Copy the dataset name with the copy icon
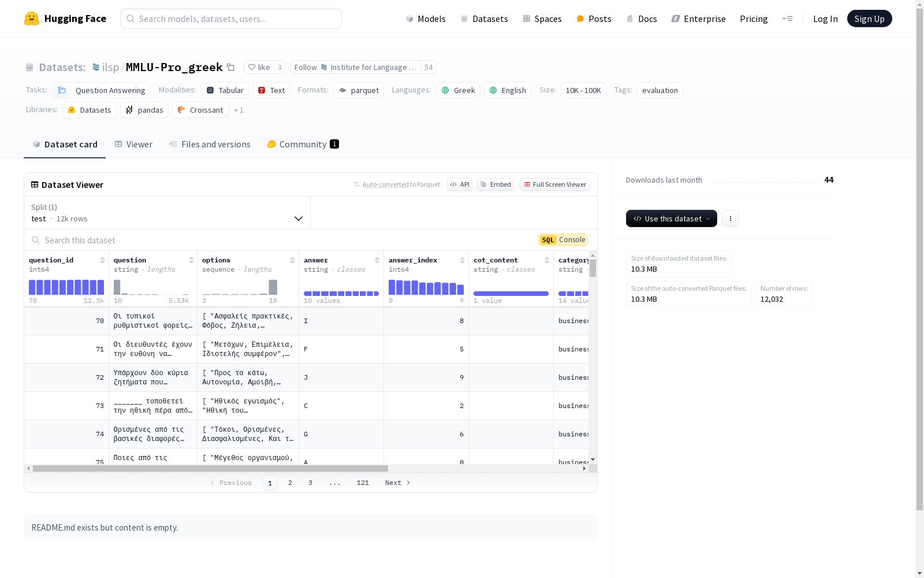 [x=230, y=67]
